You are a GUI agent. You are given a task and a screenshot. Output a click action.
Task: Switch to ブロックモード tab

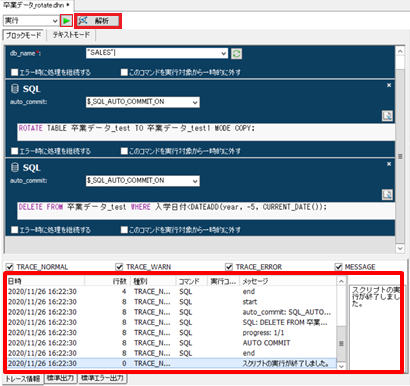(x=23, y=35)
